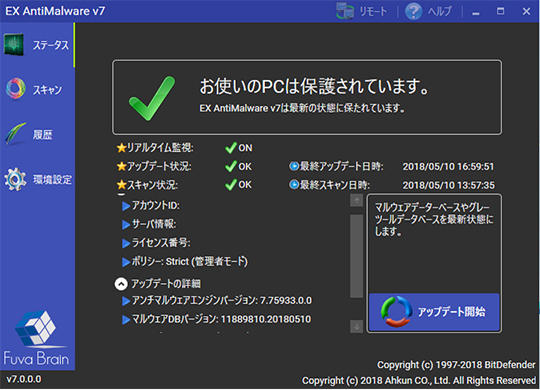Click the ライセンス番号 arrow marker
The height and width of the screenshot is (390, 540).
pos(126,243)
